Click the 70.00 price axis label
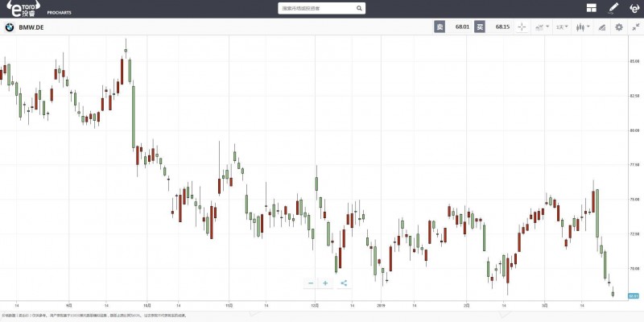This screenshot has width=644, height=322. (x=634, y=269)
